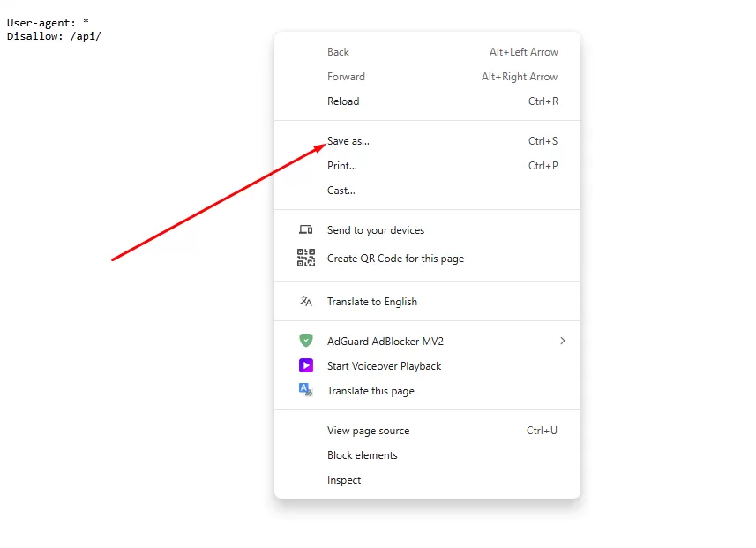This screenshot has width=756, height=548.
Task: Choose Back from the context menu
Action: pos(338,52)
